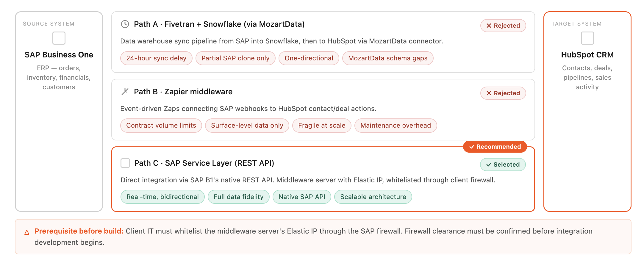Click the 'SAP Business One' heading

pos(59,55)
